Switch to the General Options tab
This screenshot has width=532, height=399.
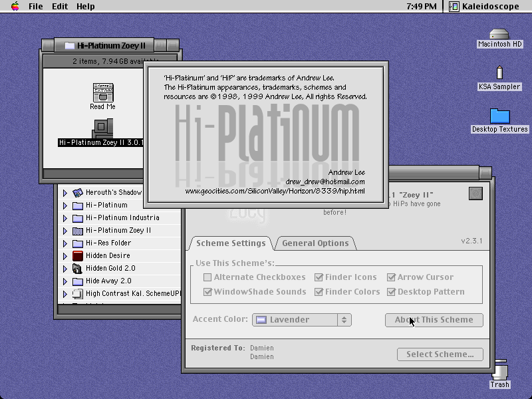coord(315,243)
